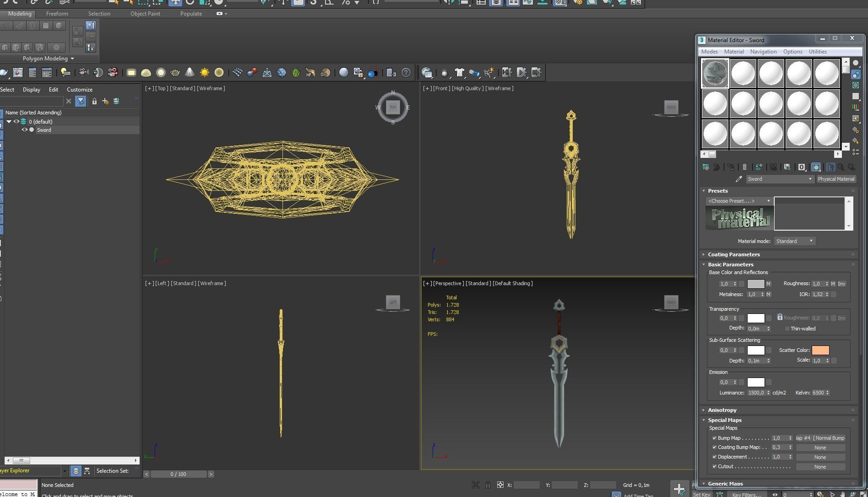Click the Get Material icon in Material Editor
868x497 pixels.
(x=705, y=167)
